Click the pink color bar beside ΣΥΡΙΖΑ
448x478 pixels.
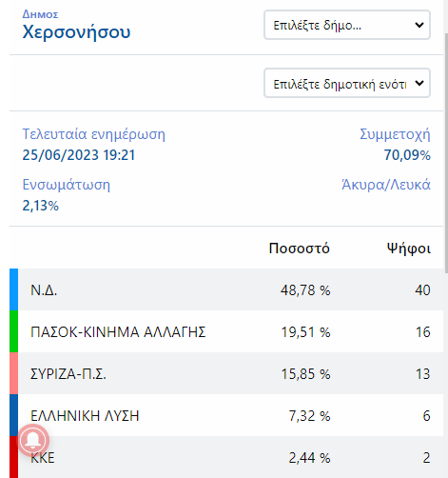pos(13,373)
